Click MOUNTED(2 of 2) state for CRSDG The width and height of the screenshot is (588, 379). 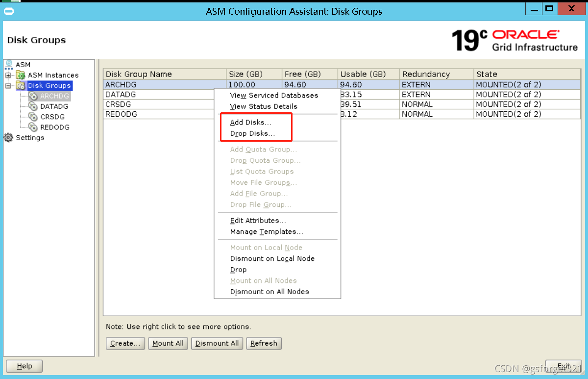pos(526,104)
